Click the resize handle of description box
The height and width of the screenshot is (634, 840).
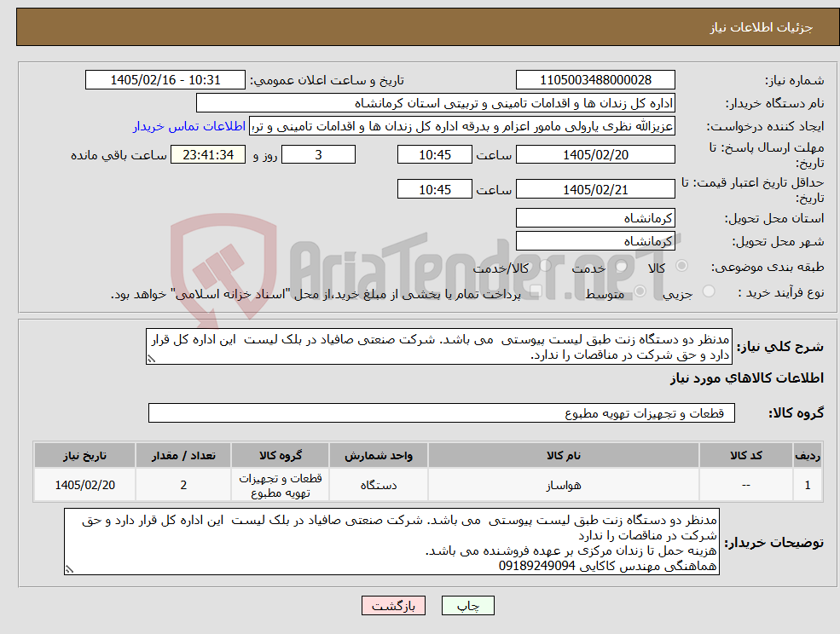pos(151,360)
